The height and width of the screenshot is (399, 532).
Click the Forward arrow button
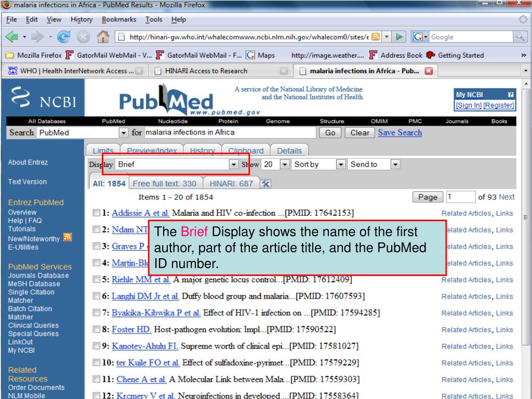37,36
